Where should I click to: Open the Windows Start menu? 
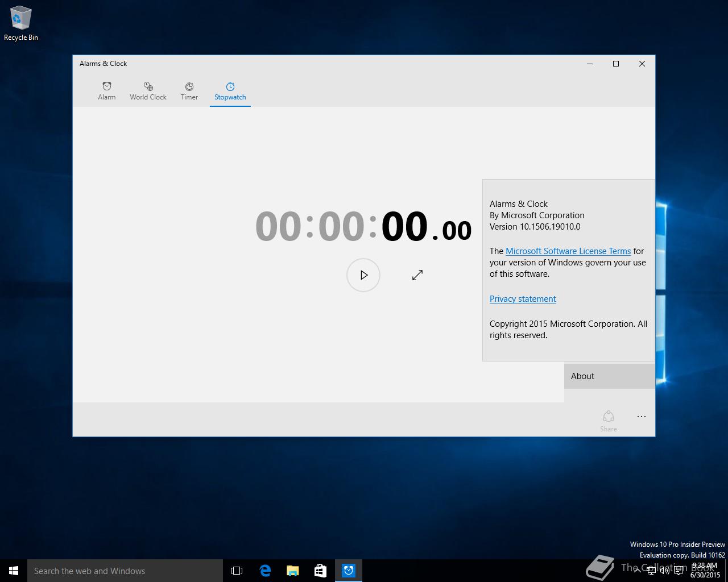click(x=14, y=571)
